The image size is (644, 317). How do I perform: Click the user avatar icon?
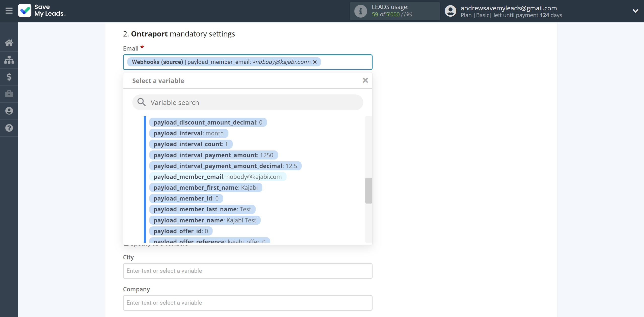click(450, 11)
